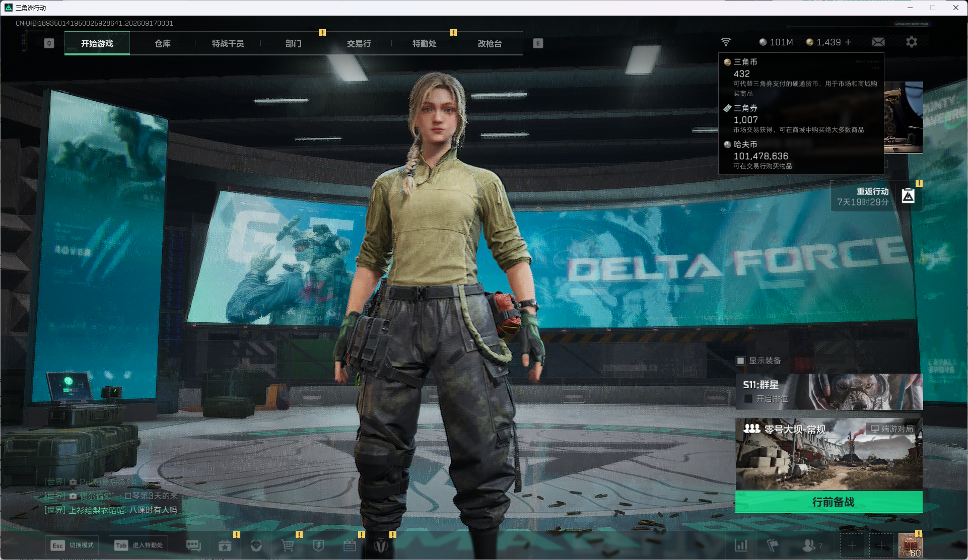Open the 特战干员 tab
This screenshot has width=968, height=560.
[x=228, y=43]
